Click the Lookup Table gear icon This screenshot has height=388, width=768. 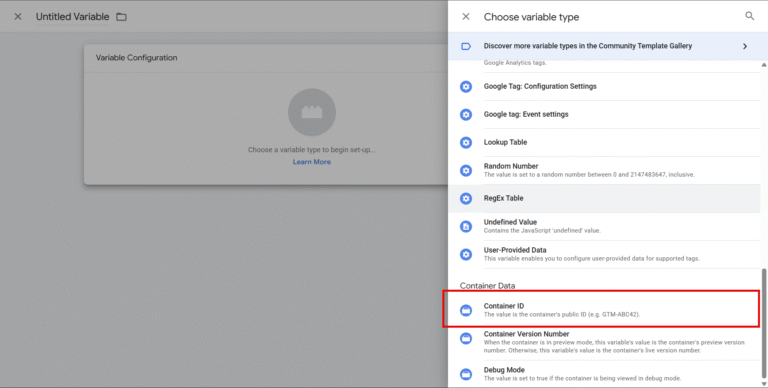click(x=466, y=143)
